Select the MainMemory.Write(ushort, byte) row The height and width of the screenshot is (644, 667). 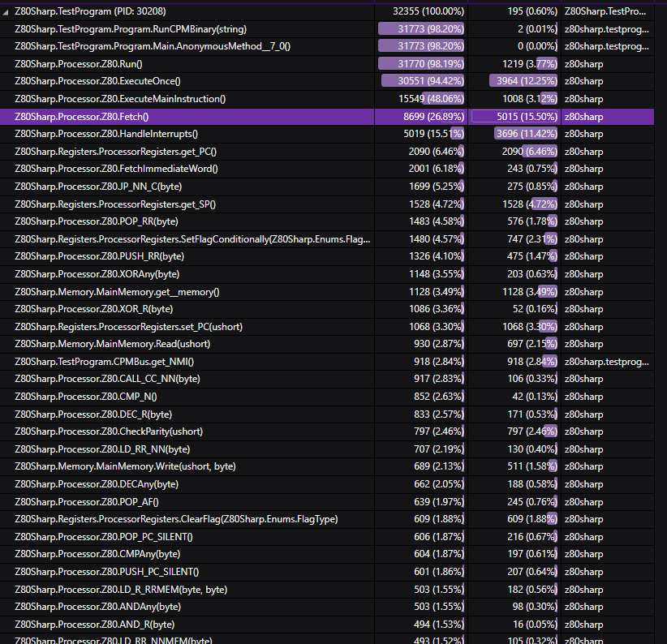(x=327, y=466)
